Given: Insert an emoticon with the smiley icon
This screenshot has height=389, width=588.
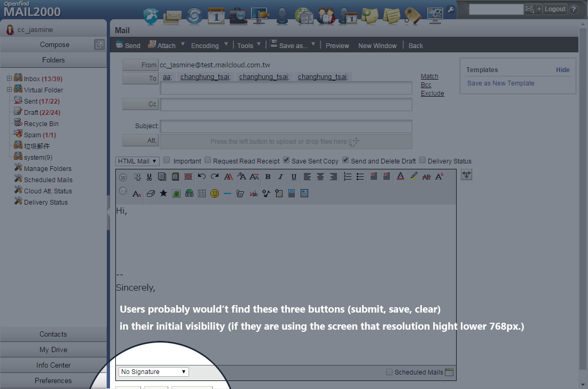Looking at the screenshot, I should [x=215, y=193].
